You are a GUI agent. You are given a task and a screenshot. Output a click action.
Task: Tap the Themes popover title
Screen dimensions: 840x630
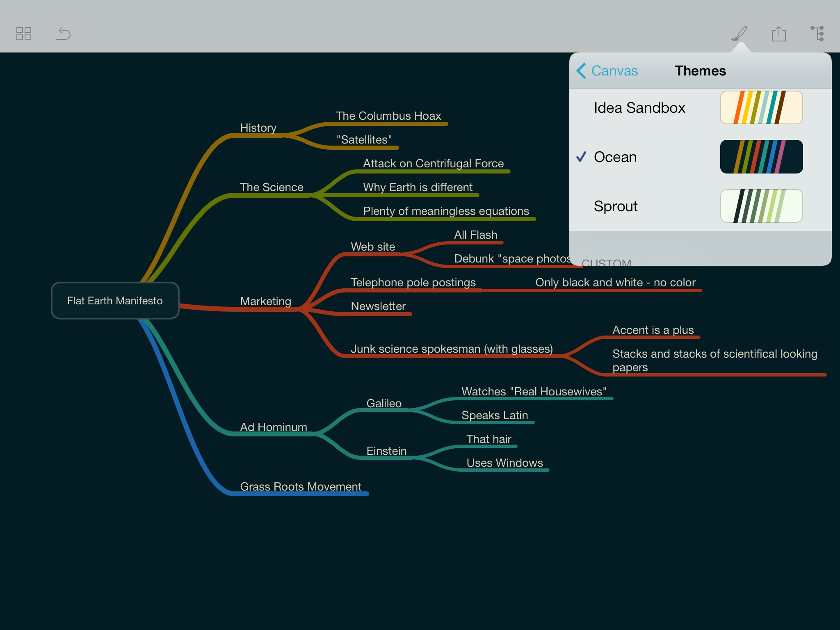701,71
